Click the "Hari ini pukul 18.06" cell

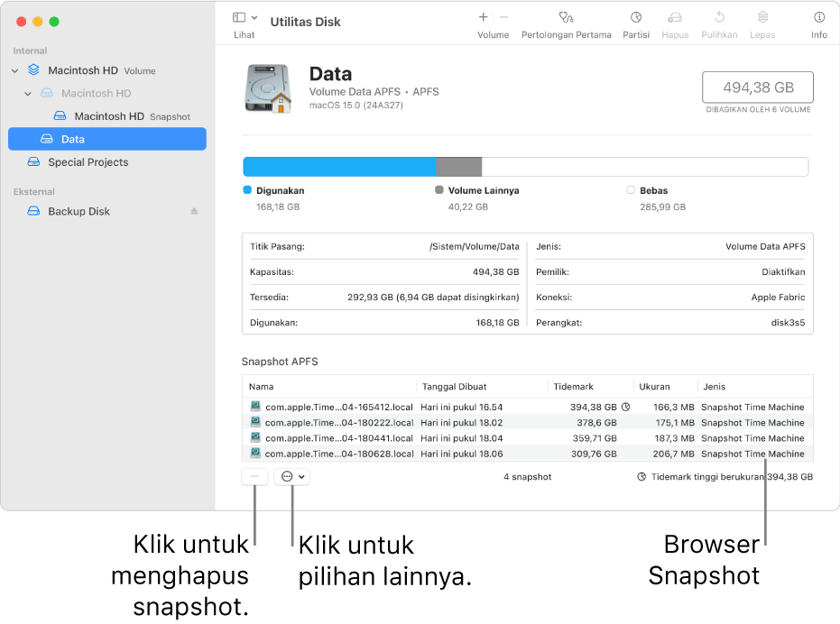point(461,454)
